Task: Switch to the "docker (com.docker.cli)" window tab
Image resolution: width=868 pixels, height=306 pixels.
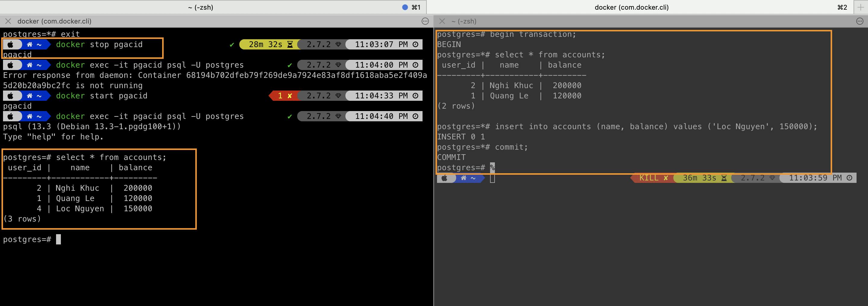Action: [x=631, y=7]
